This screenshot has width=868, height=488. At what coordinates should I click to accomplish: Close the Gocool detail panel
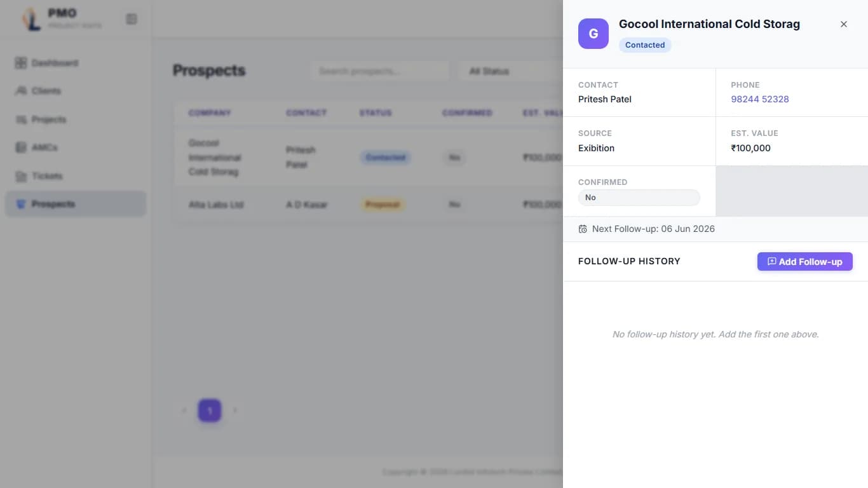tap(844, 24)
